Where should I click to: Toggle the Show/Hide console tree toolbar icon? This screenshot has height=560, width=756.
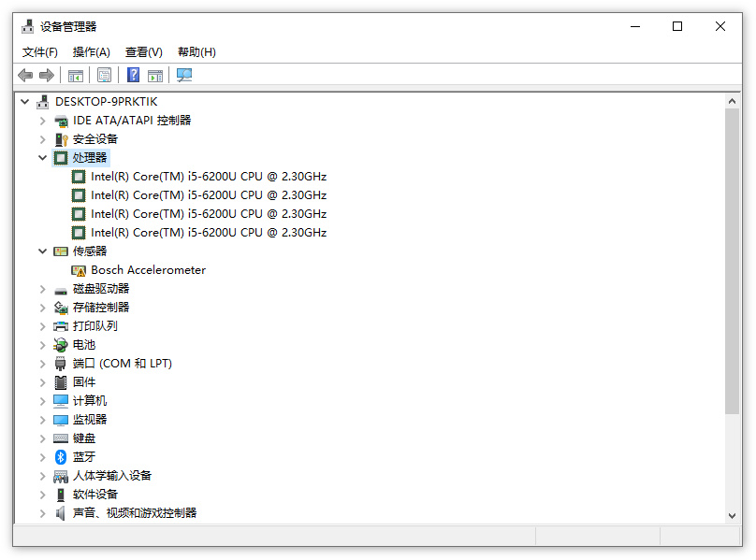click(x=75, y=75)
